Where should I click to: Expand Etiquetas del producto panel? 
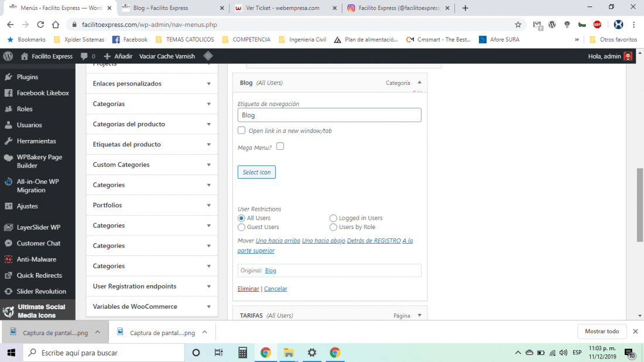[x=152, y=144]
